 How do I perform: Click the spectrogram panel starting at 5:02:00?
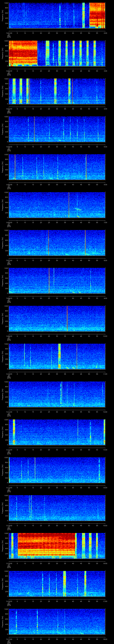57,53
